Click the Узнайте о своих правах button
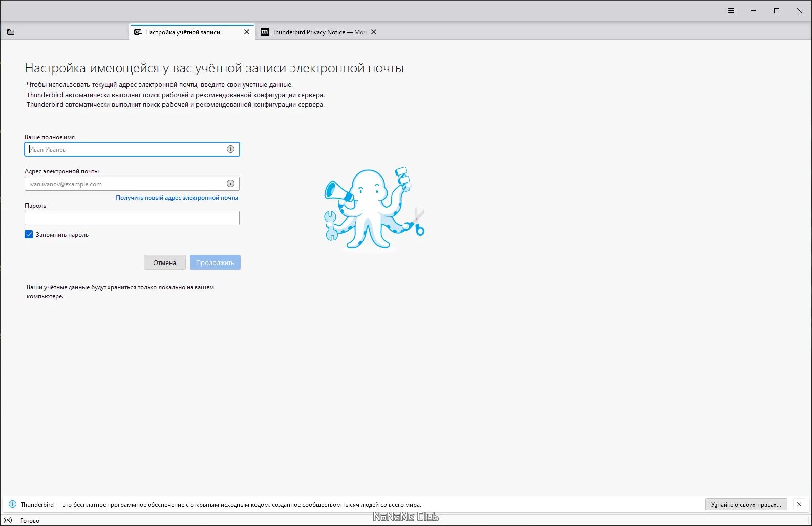812x526 pixels. point(746,504)
